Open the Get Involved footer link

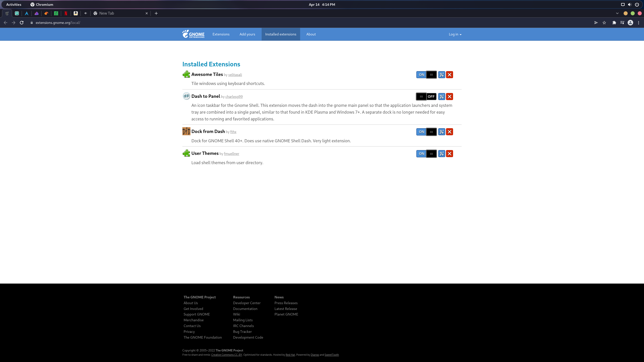click(193, 309)
